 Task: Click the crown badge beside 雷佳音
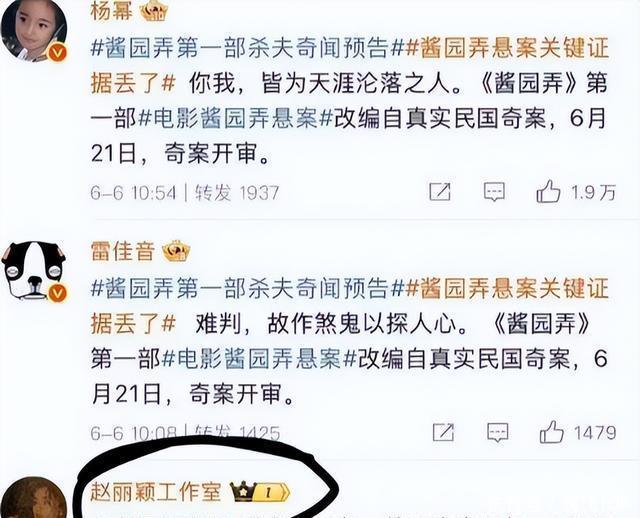point(176,251)
